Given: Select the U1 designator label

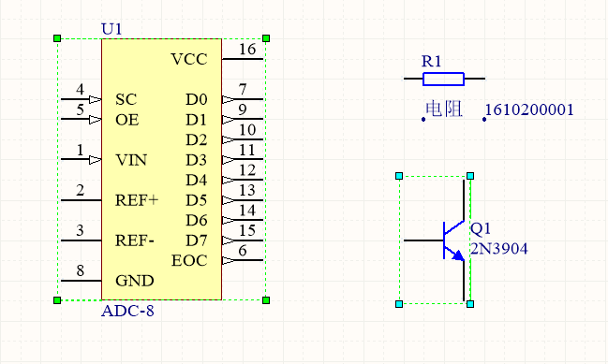Looking at the screenshot, I should point(111,29).
